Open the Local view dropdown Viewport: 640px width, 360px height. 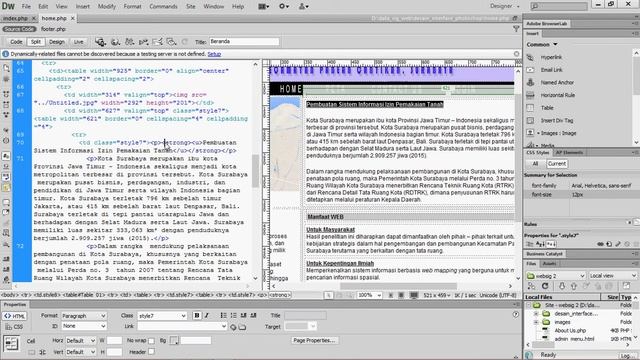(x=613, y=276)
